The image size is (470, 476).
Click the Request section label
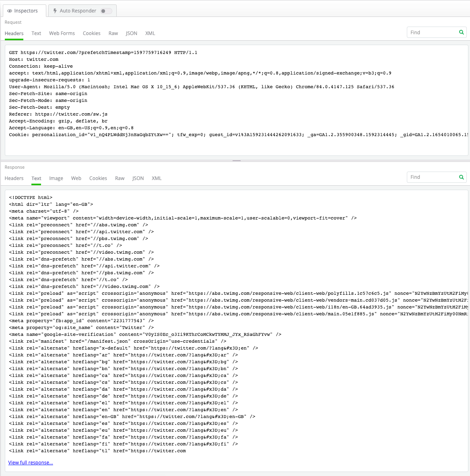tap(13, 22)
